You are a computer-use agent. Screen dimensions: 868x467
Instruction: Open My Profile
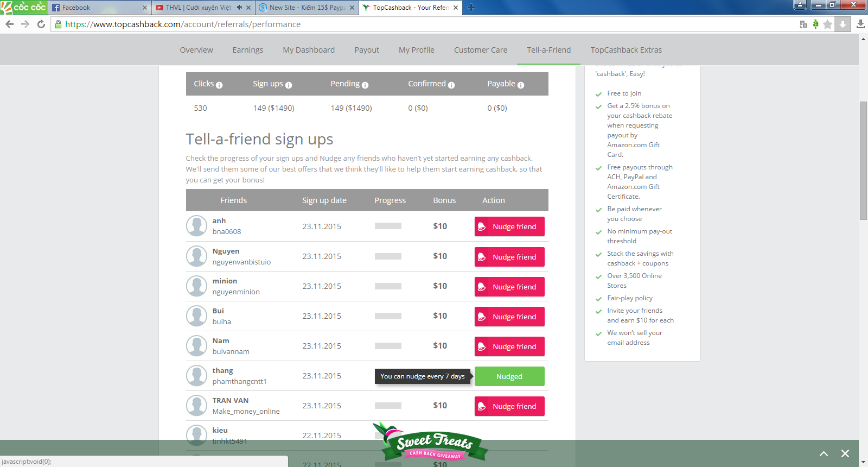(417, 50)
